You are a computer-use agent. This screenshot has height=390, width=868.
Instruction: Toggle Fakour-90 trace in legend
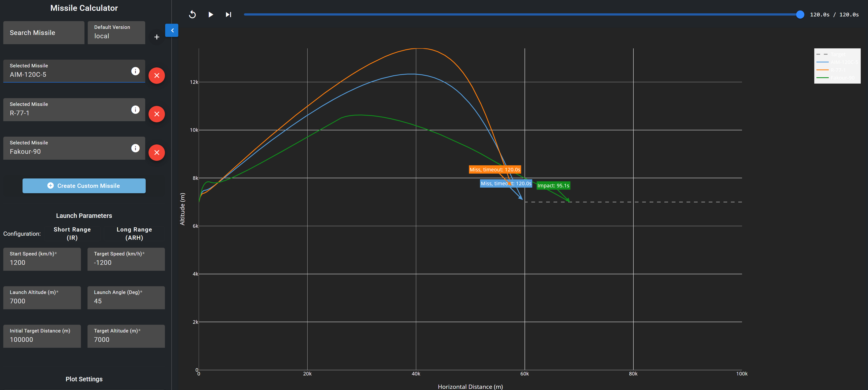(837, 77)
